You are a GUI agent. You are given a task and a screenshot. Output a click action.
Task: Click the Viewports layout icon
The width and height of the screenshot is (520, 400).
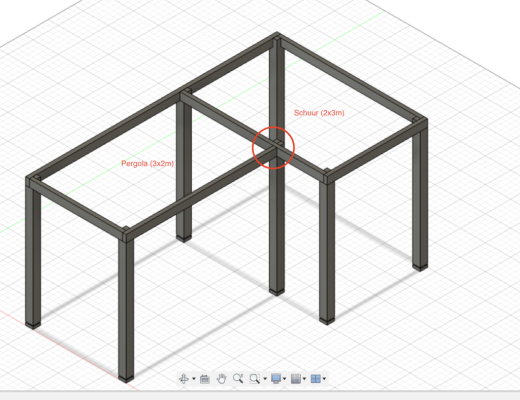[x=316, y=379]
